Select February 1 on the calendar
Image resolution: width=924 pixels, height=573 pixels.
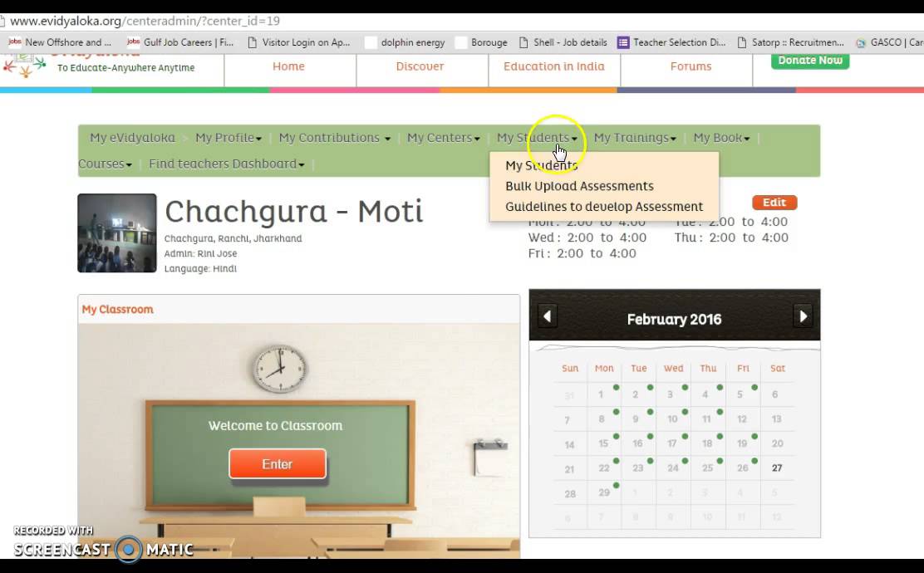coord(601,394)
